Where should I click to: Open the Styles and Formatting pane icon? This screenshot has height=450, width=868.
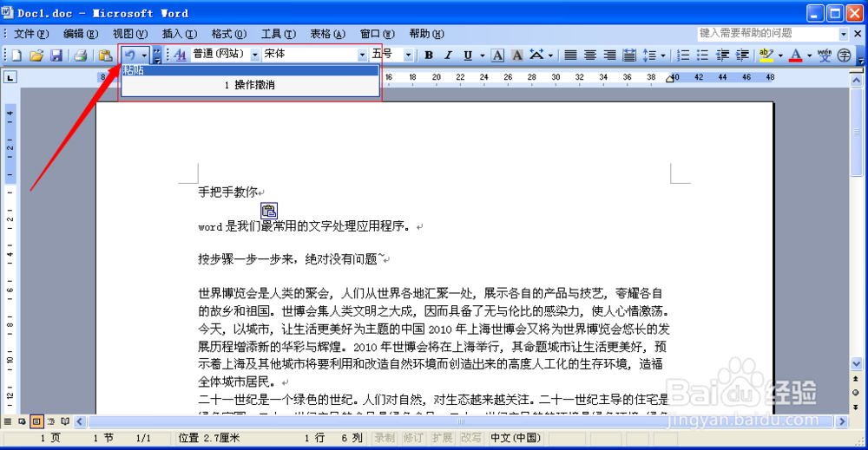coord(180,55)
